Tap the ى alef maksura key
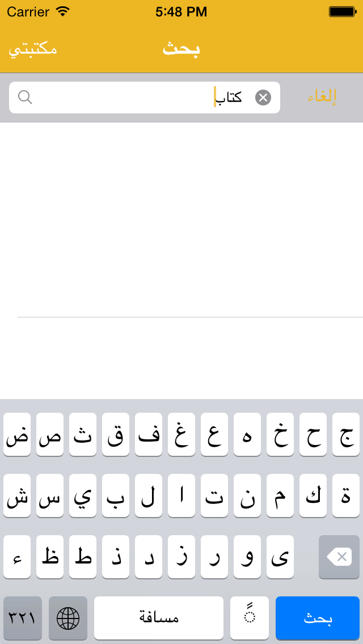 [x=280, y=557]
